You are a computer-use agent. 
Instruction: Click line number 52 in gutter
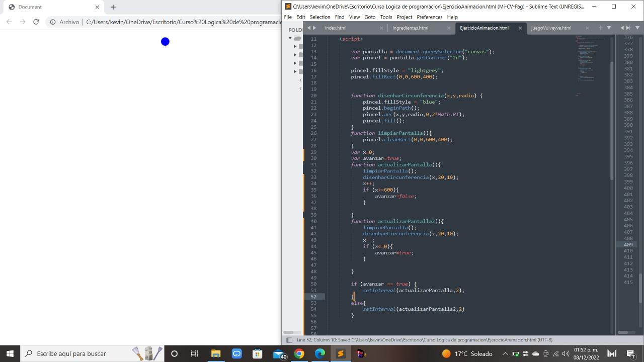(x=313, y=297)
